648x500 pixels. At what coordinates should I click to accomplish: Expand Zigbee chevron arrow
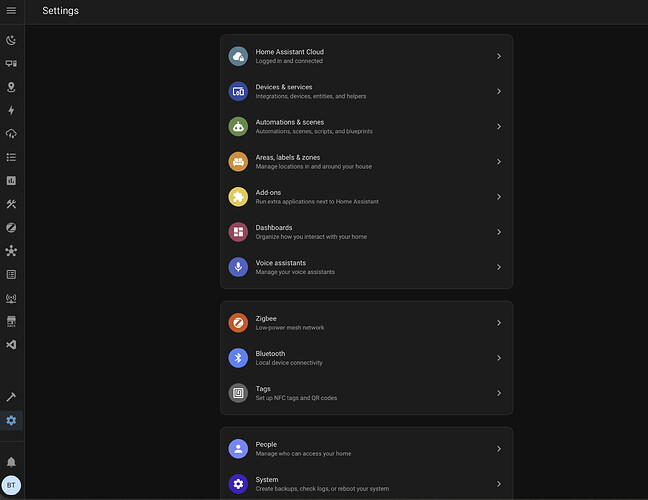pyautogui.click(x=499, y=323)
